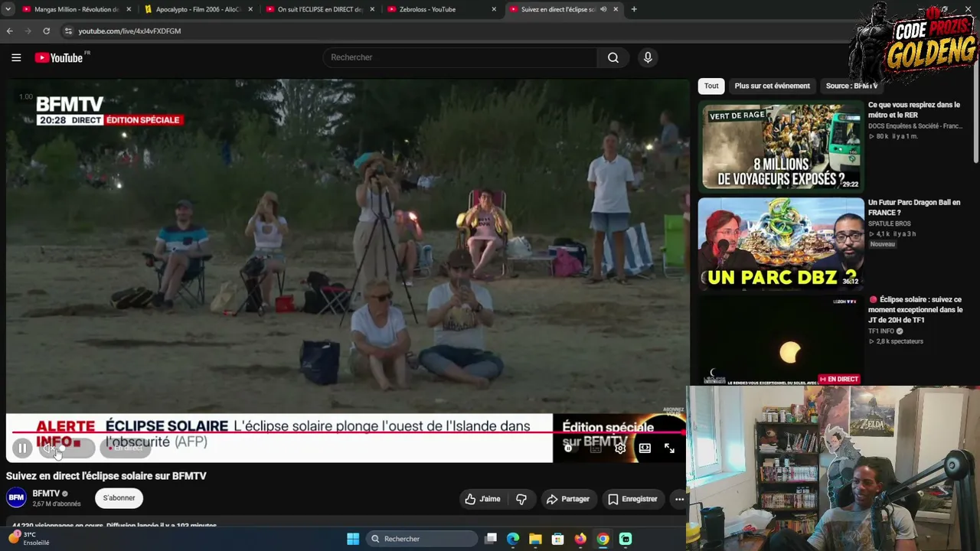The height and width of the screenshot is (551, 980).
Task: Focus the YouTube Rechercher search field
Action: pos(460,57)
